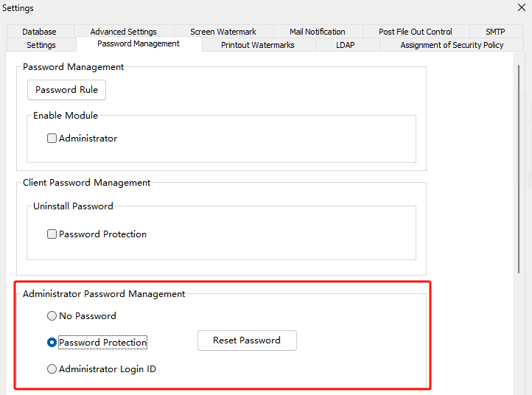Select the Password Management tab

(139, 44)
